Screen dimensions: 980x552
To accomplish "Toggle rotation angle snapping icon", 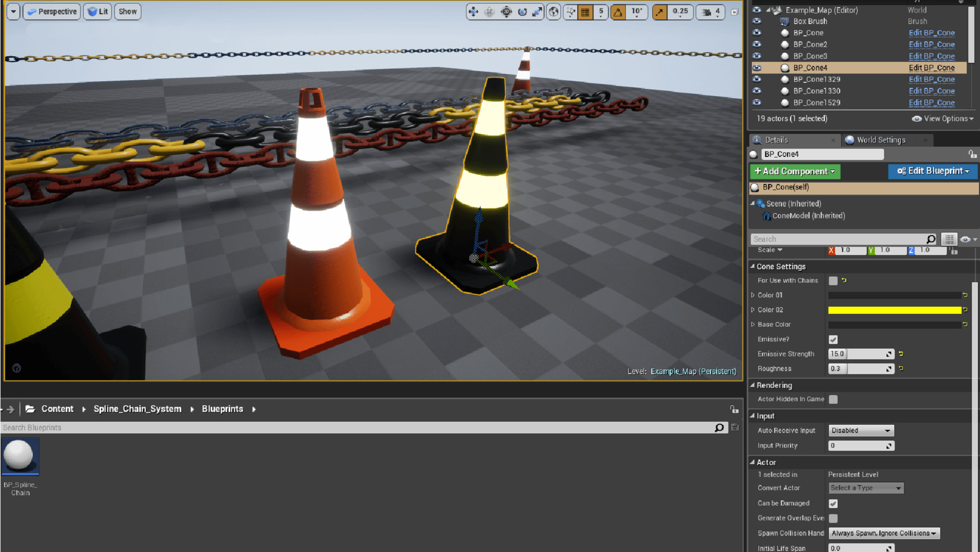I will click(x=618, y=11).
